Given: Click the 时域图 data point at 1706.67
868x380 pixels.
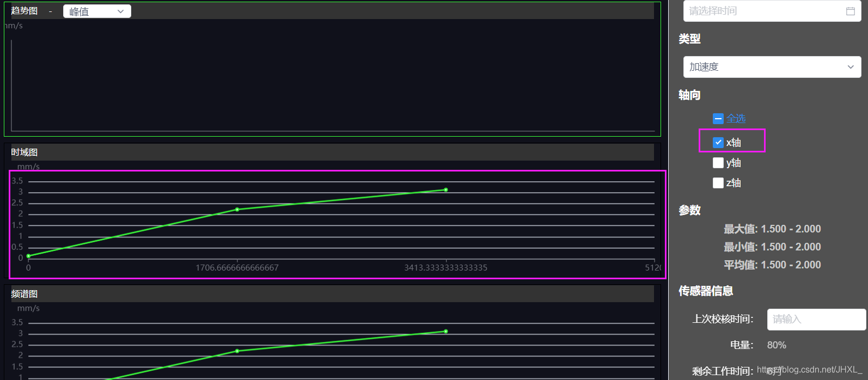Looking at the screenshot, I should point(237,210).
